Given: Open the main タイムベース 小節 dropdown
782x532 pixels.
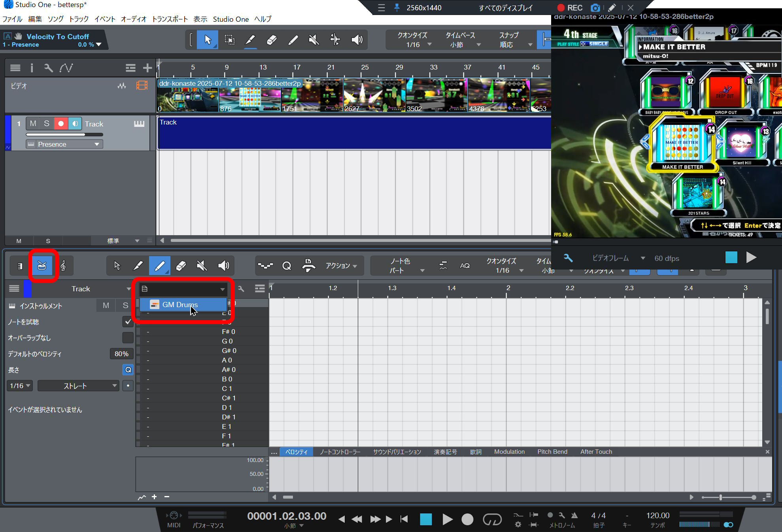Looking at the screenshot, I should [462, 40].
